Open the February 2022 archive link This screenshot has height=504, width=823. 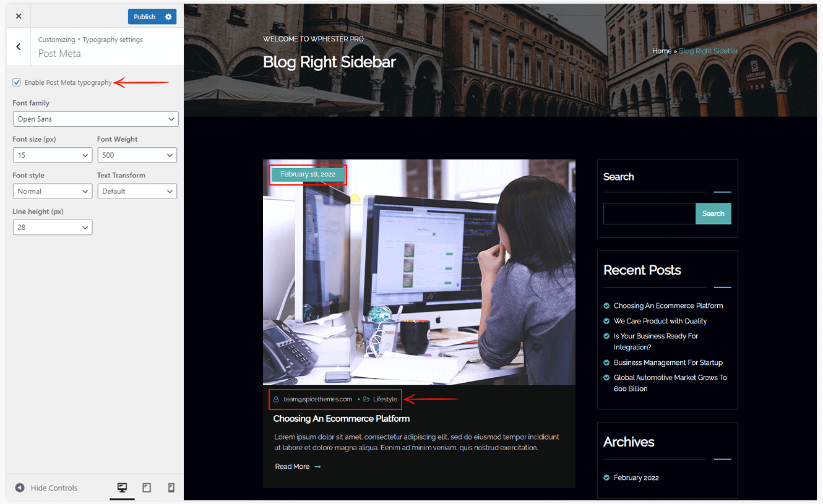tap(636, 477)
